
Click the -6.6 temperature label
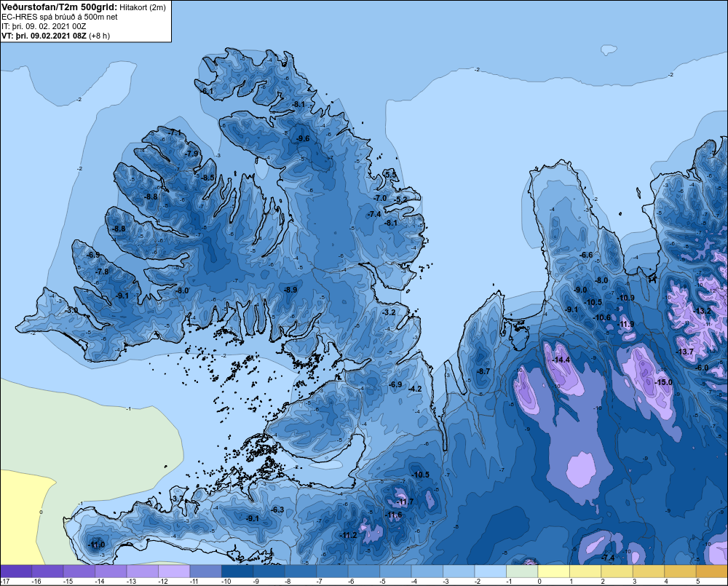[x=587, y=255]
